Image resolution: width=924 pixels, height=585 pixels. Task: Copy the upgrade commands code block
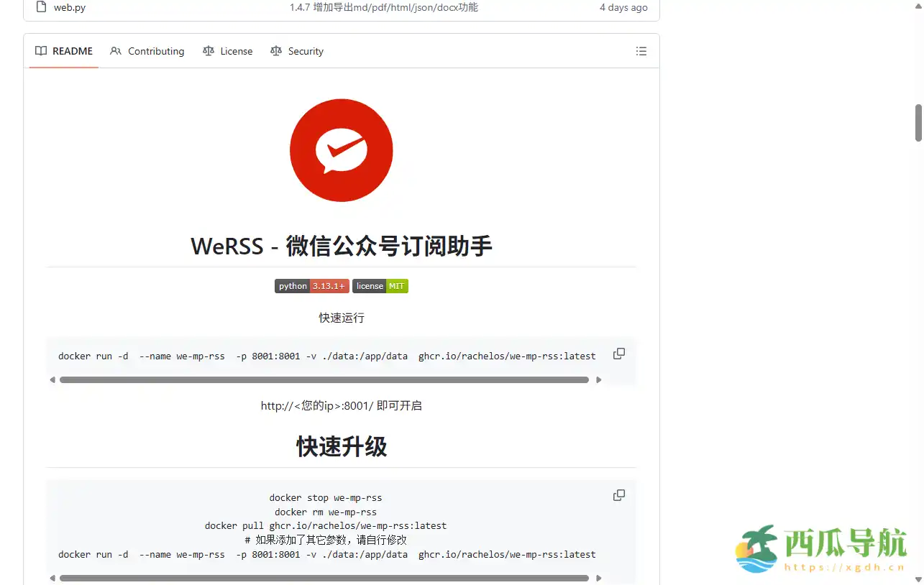pyautogui.click(x=618, y=495)
